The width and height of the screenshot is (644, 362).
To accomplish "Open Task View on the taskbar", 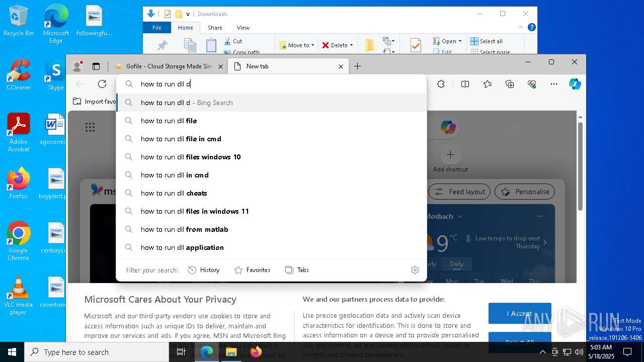I will coord(181,352).
